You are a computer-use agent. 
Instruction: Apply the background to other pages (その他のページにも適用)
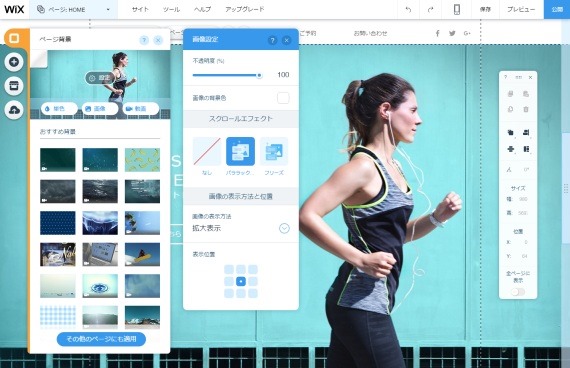click(x=101, y=339)
